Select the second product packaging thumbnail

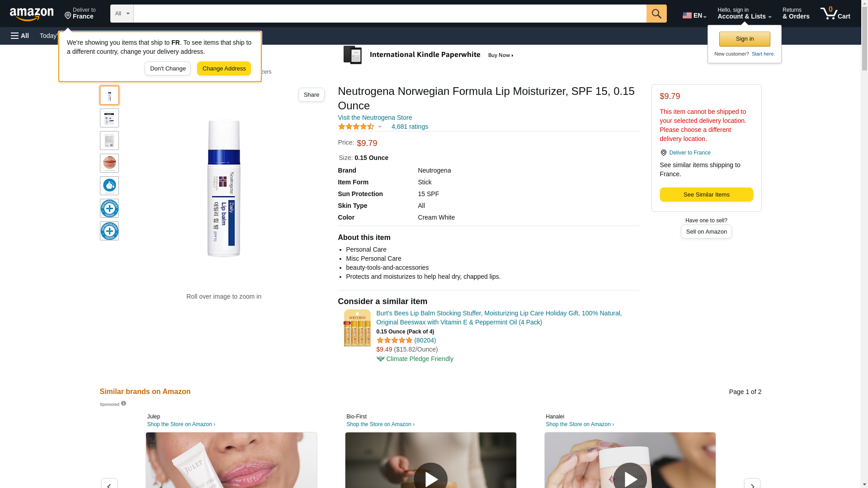[109, 118]
